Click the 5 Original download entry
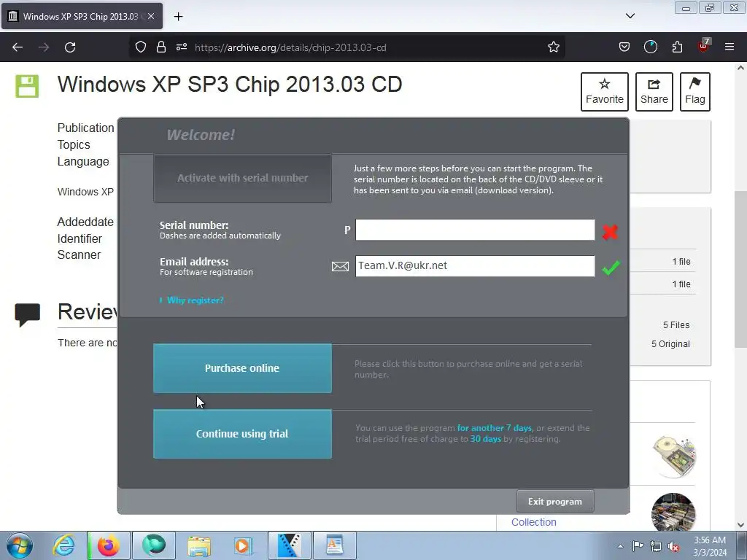The height and width of the screenshot is (560, 747). coord(670,344)
